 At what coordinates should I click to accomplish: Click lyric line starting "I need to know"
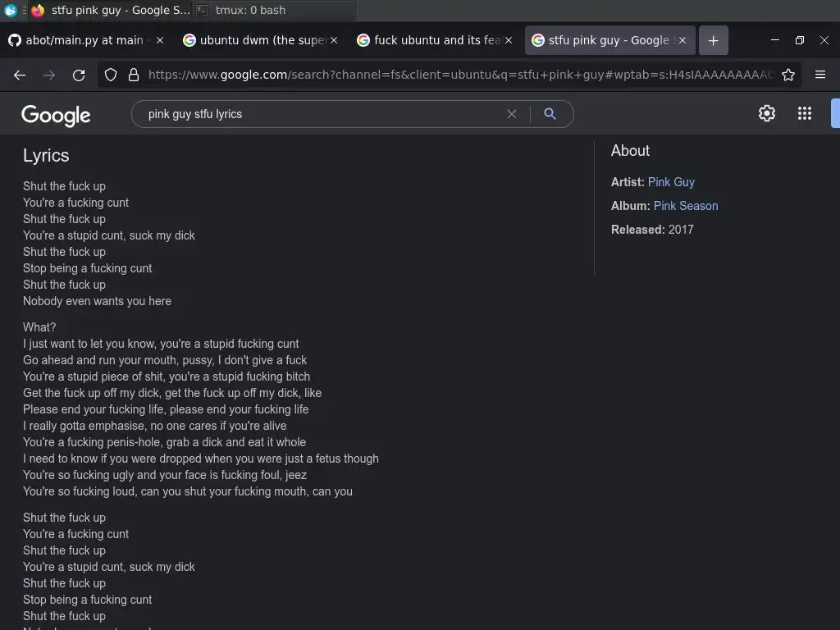(200, 459)
